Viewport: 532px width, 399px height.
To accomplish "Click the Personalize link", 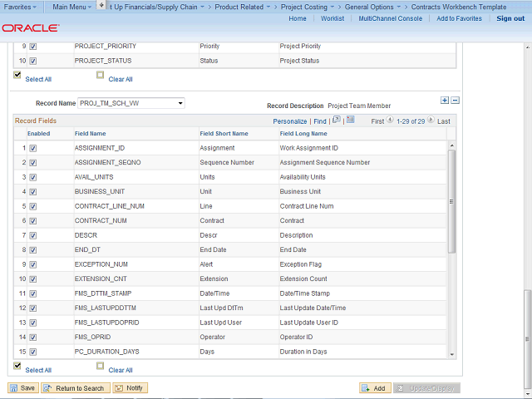I will point(289,121).
